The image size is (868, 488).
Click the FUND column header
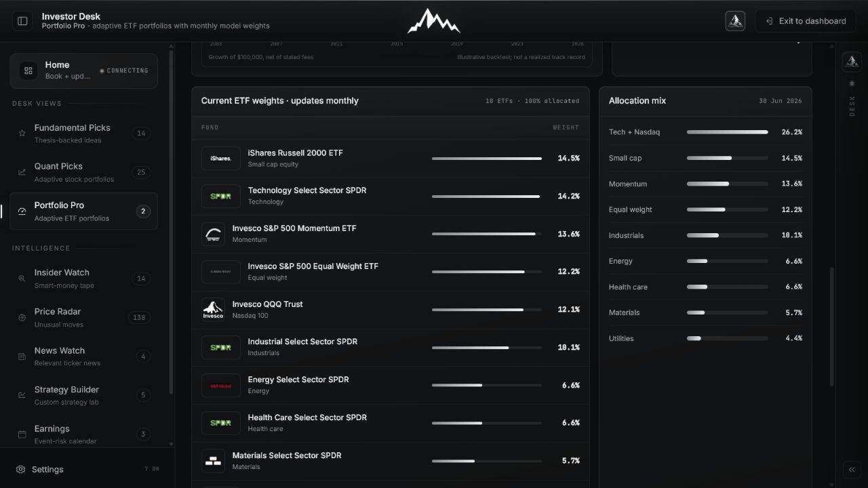click(x=210, y=127)
